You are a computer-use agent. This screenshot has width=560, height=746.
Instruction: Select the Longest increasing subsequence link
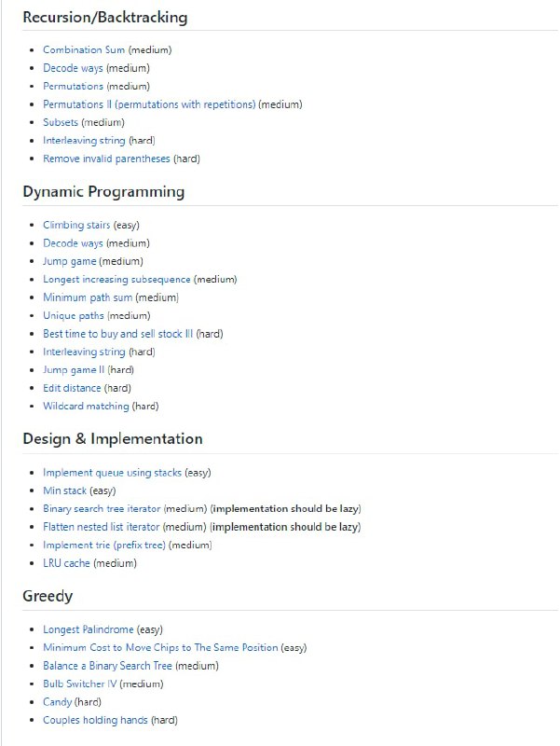(116, 279)
